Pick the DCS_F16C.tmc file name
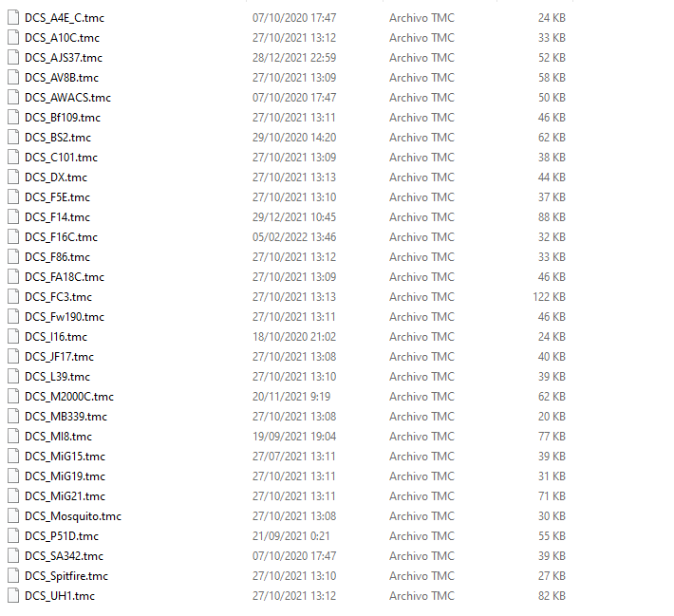674x616 pixels. pos(61,237)
